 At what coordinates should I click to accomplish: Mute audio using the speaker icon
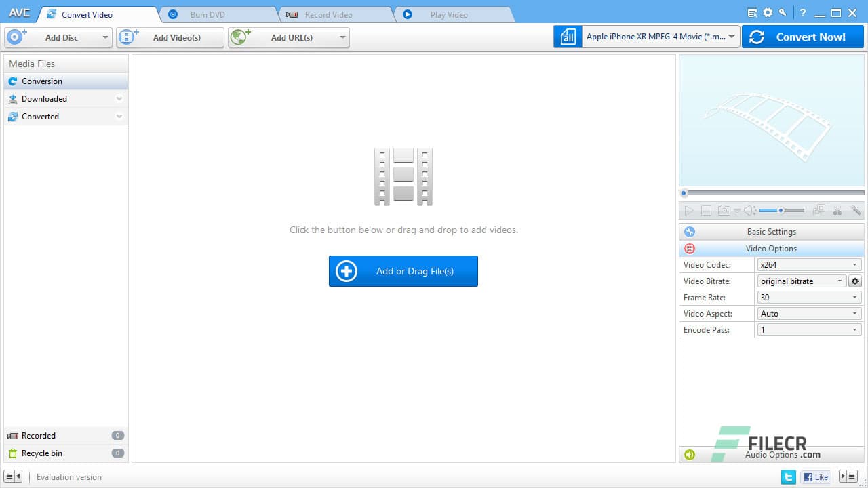pyautogui.click(x=749, y=210)
